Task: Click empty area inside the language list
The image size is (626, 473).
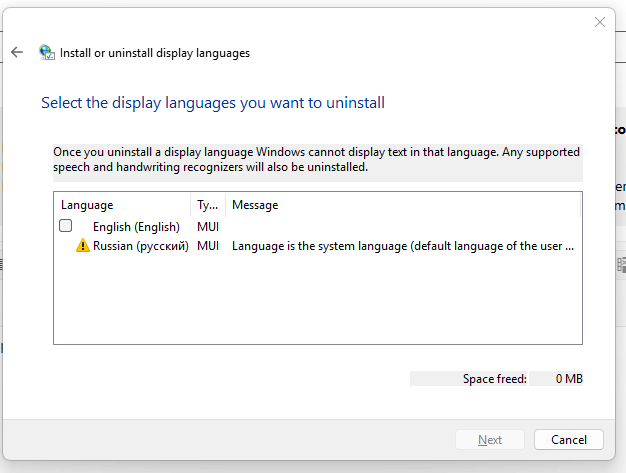Action: coord(317,299)
